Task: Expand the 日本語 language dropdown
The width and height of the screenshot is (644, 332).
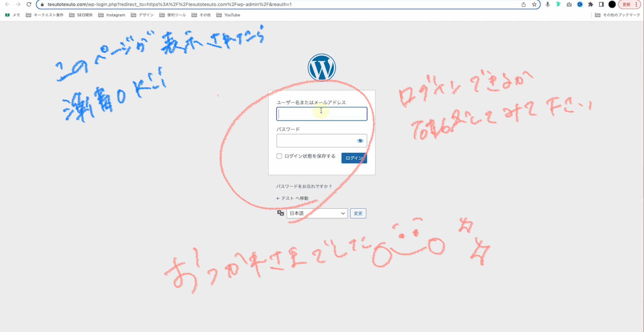Action: [317, 213]
